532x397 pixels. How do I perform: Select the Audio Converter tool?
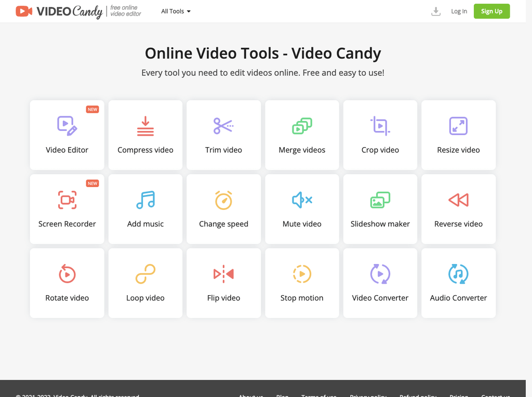(x=458, y=283)
